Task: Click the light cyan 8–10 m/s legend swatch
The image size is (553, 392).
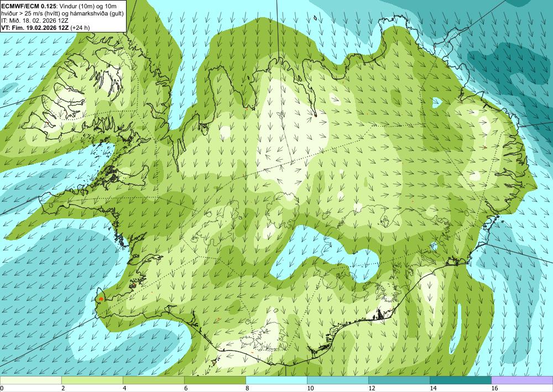Action: pyautogui.click(x=276, y=380)
